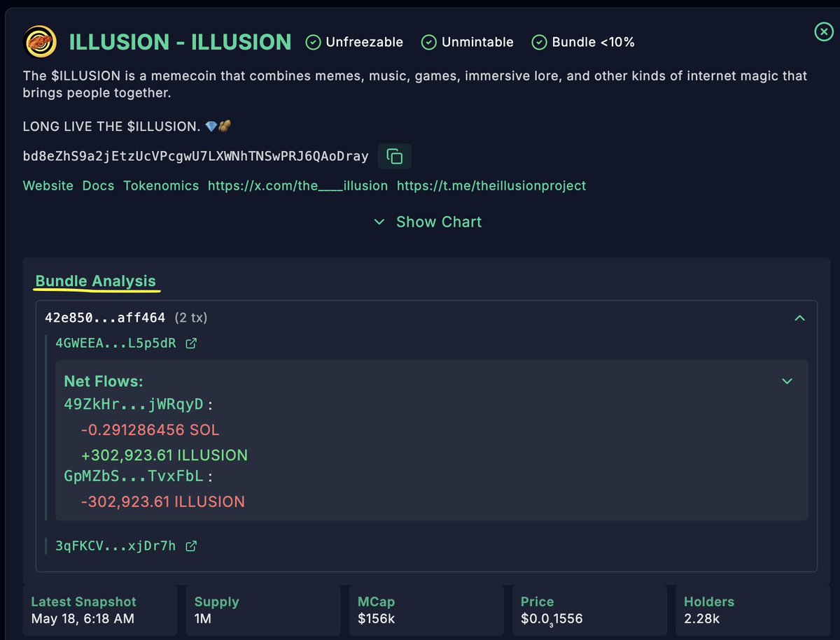Click the -302,923.61 ILLUSION value

(163, 502)
